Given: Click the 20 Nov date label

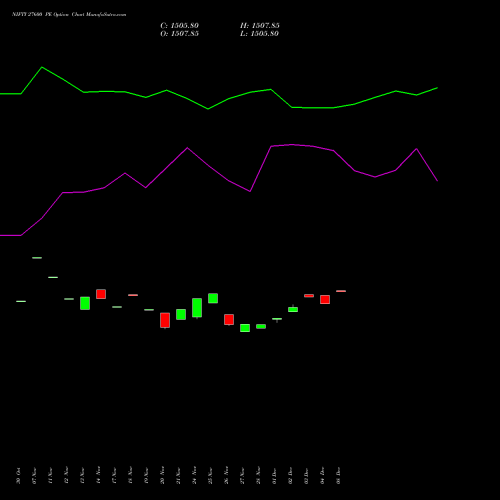Looking at the screenshot, I should (162, 476).
